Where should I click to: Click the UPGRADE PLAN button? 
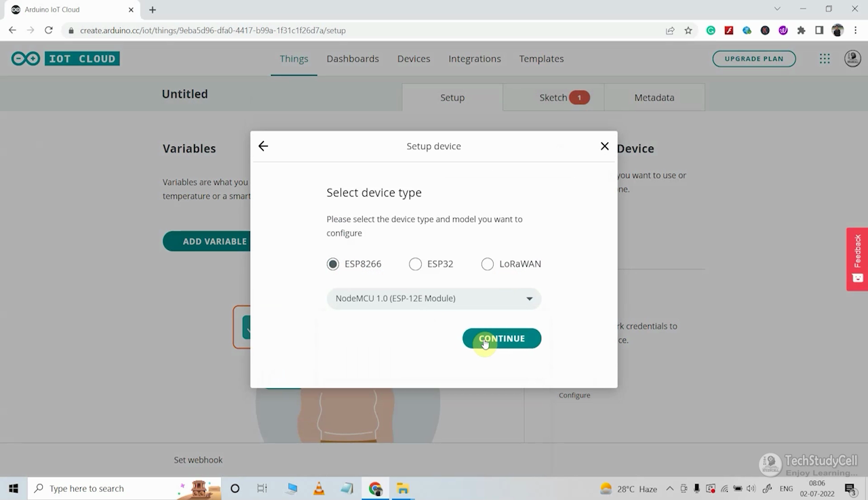754,59
